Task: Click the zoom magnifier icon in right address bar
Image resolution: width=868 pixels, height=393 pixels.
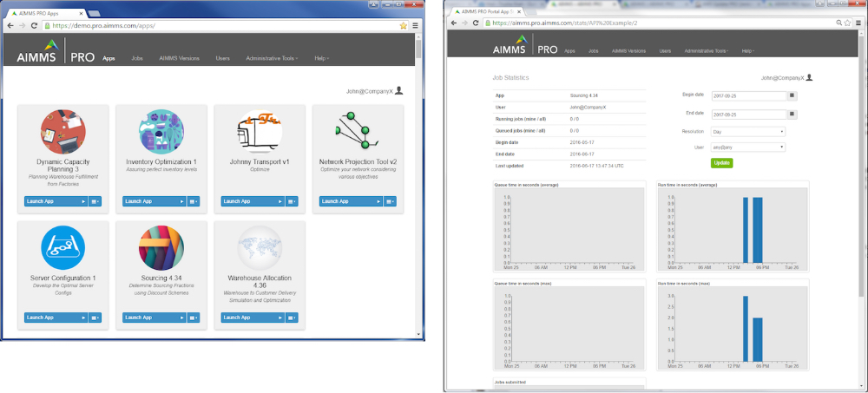Action: click(839, 23)
